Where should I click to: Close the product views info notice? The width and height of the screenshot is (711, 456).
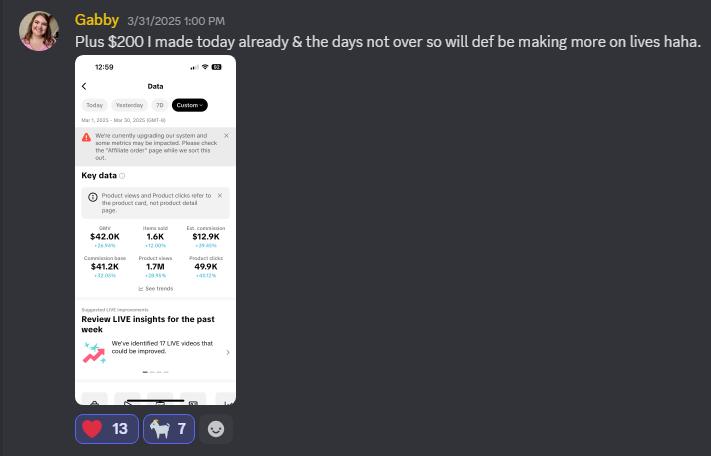point(220,195)
